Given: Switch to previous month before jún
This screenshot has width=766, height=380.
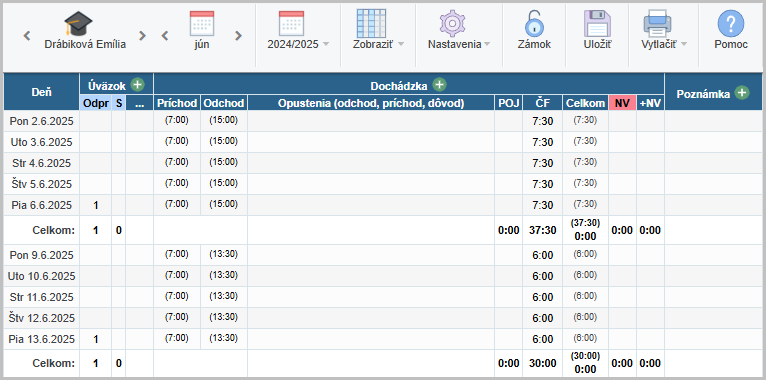Looking at the screenshot, I should [x=165, y=36].
